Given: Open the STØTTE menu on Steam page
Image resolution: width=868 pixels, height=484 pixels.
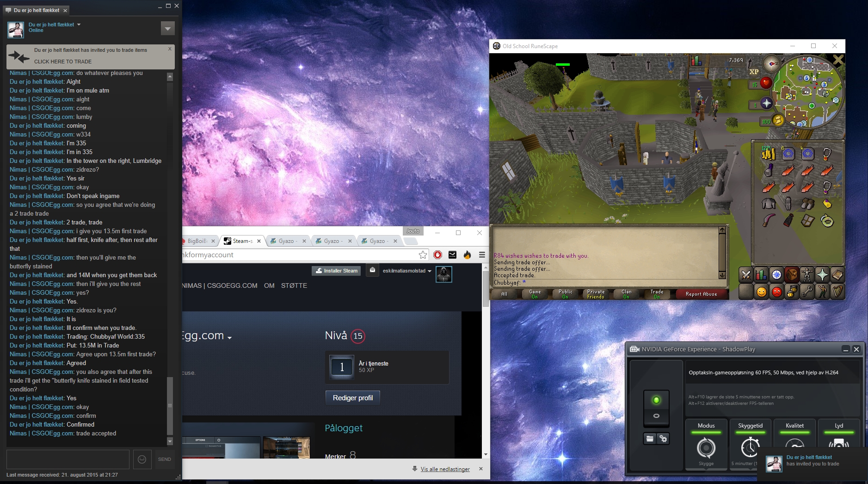Looking at the screenshot, I should point(294,285).
